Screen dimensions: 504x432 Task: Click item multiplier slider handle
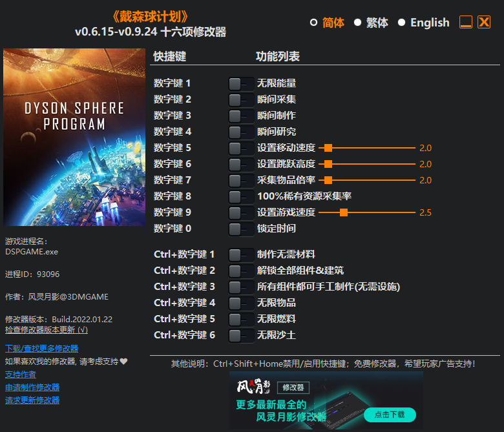pos(328,180)
